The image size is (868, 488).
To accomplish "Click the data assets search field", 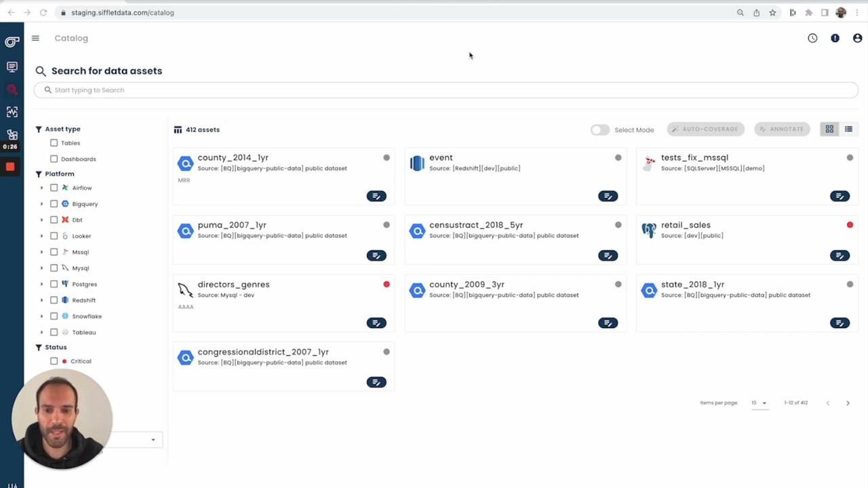I will [446, 90].
